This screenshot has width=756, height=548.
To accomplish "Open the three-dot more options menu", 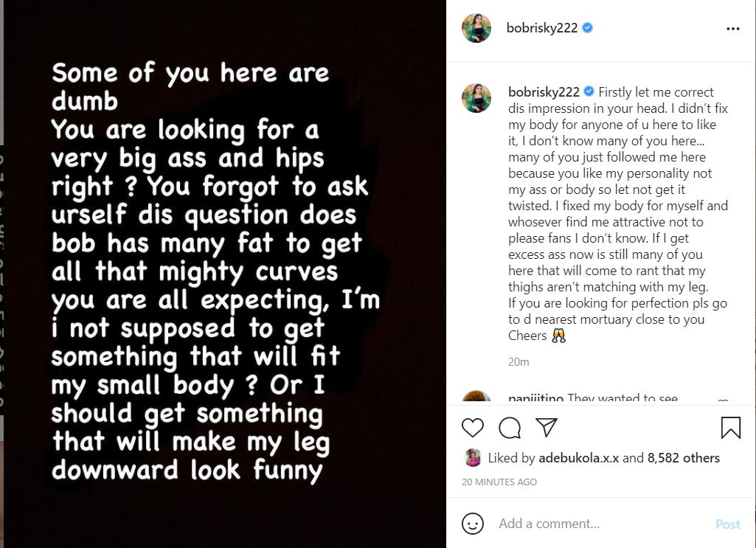I will click(732, 29).
